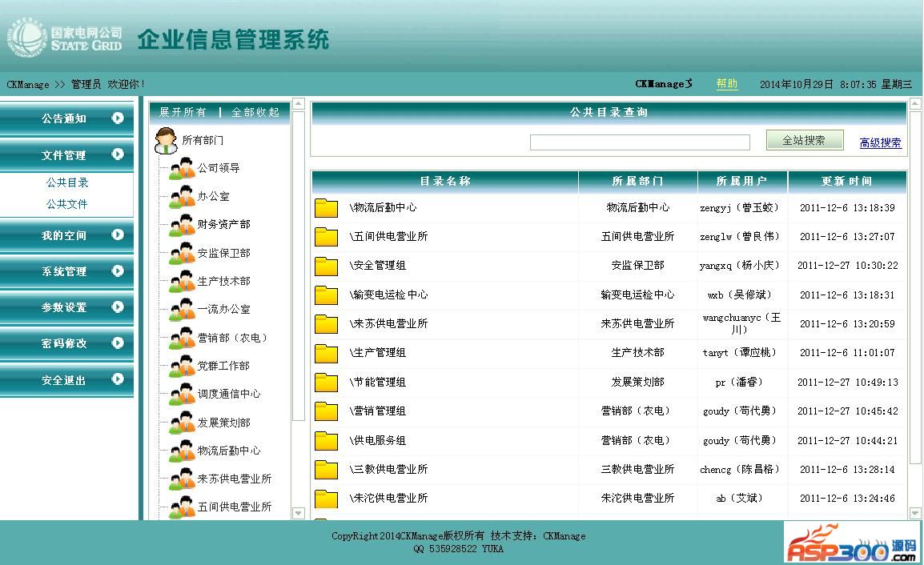The image size is (924, 565).
Task: Click the folder icon beside \节能管理组
Action: [x=326, y=383]
